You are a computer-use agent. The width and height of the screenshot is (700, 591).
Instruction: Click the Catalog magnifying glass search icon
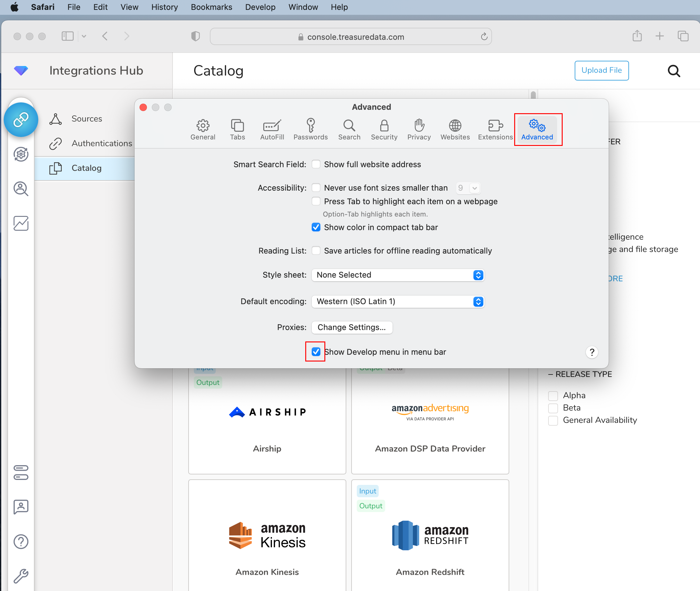[x=673, y=71]
